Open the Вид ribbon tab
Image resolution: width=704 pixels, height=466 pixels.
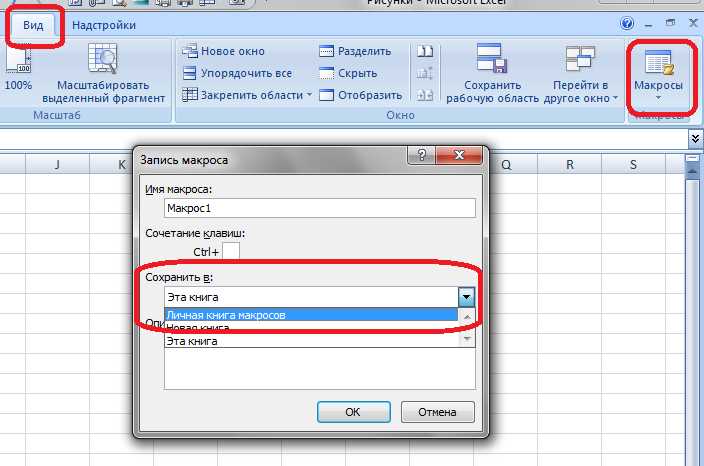(33, 25)
